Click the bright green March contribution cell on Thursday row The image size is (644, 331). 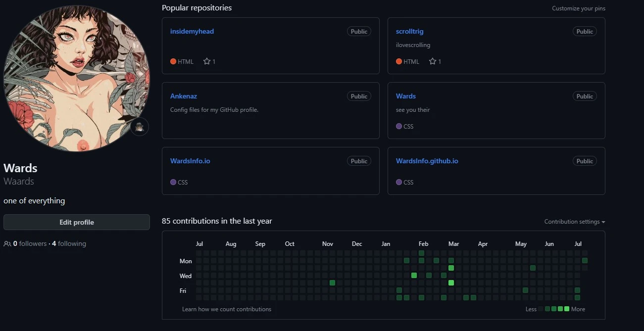[451, 283]
